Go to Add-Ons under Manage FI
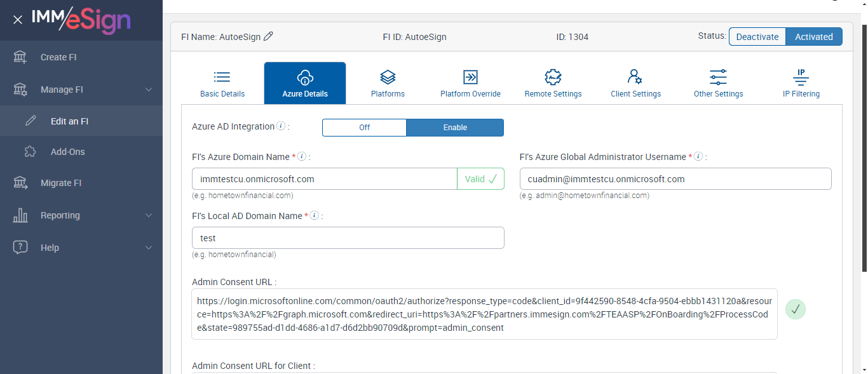 click(67, 152)
